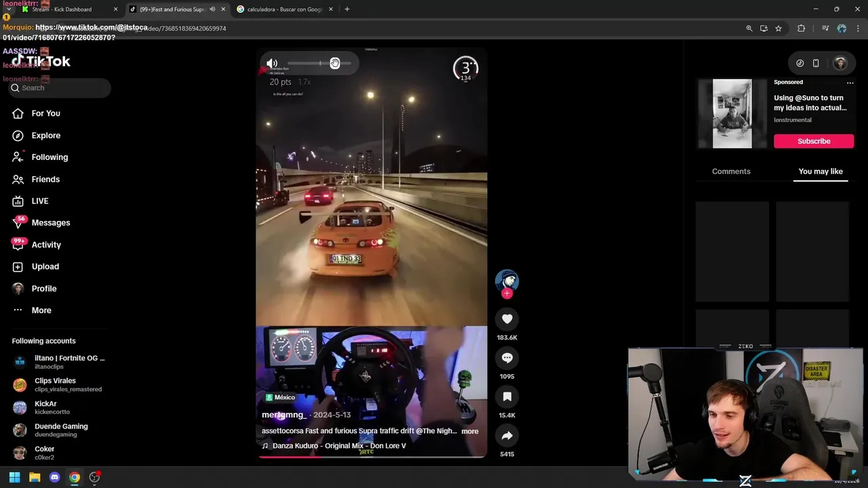The height and width of the screenshot is (488, 868).
Task: Expand the More menu in sidebar
Action: click(x=41, y=310)
